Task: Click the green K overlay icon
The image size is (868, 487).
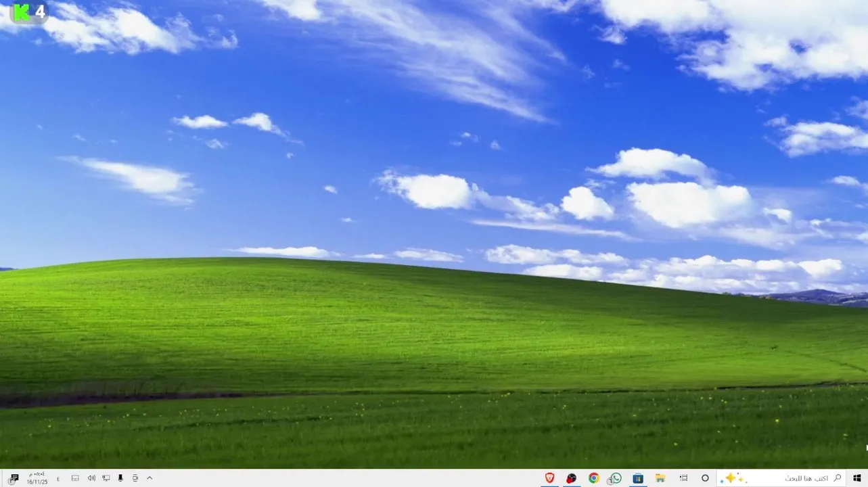Action: pos(22,12)
